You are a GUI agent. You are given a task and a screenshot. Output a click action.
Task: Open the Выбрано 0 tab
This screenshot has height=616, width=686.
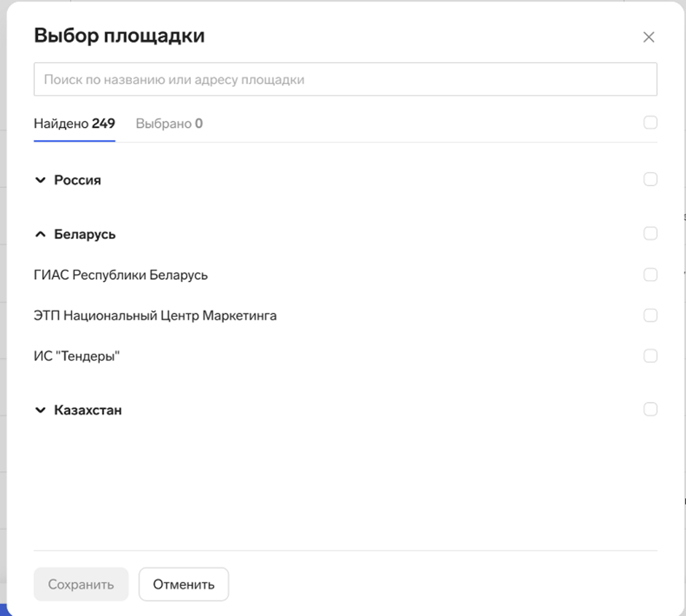pos(169,124)
